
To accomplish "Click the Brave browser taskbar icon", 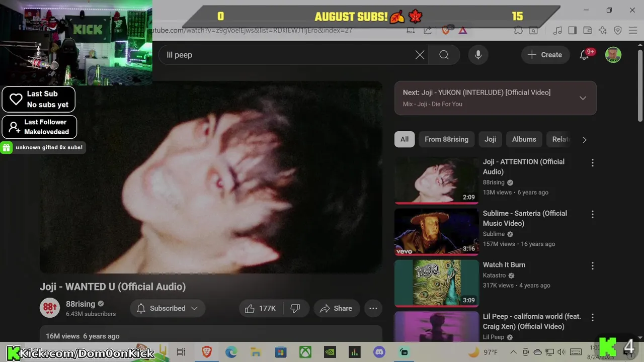I will tap(207, 352).
